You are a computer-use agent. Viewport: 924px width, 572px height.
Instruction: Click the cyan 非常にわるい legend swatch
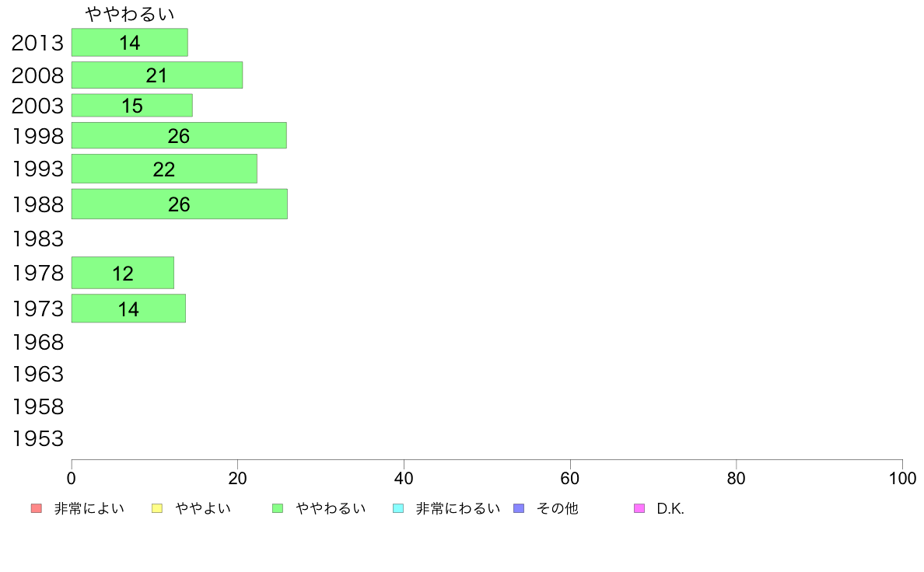coord(398,508)
